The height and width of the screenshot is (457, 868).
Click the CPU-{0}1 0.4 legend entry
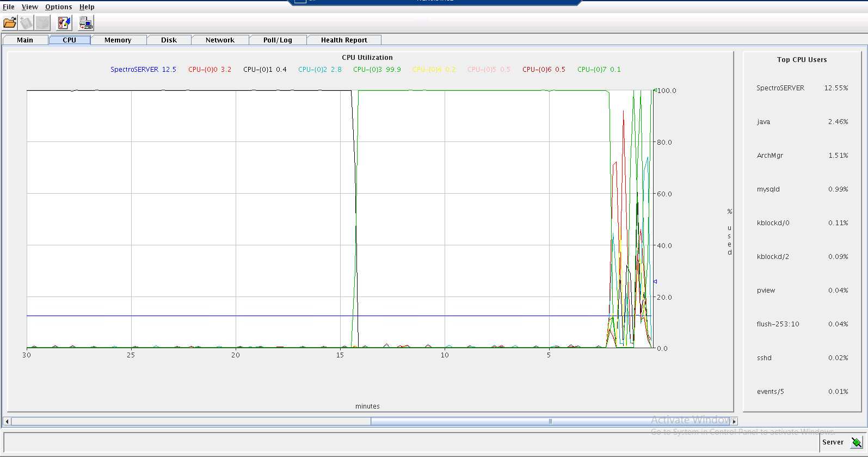pyautogui.click(x=265, y=70)
